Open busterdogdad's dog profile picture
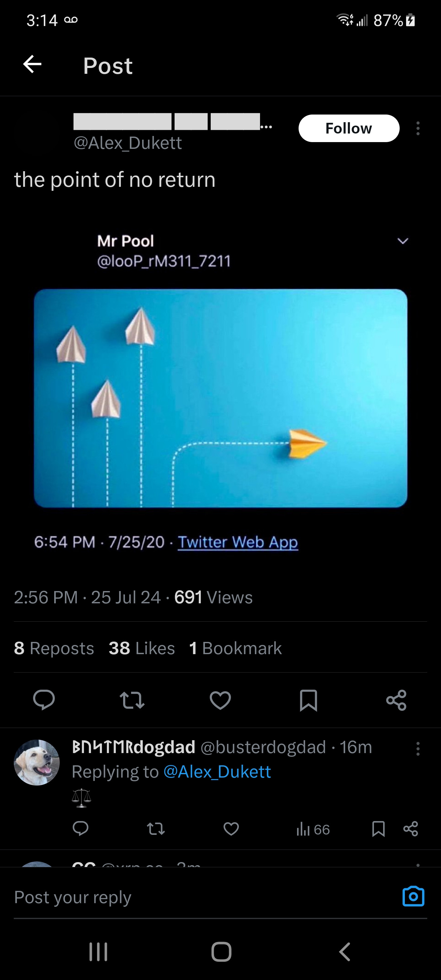 [37, 762]
